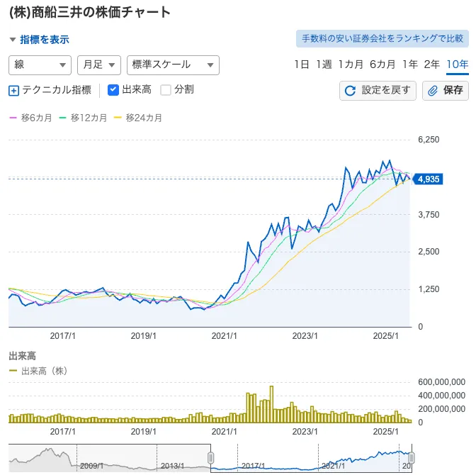Screen dimensions: 476x475
Task: Open the 標準スケール scale dropdown
Action: click(x=173, y=65)
